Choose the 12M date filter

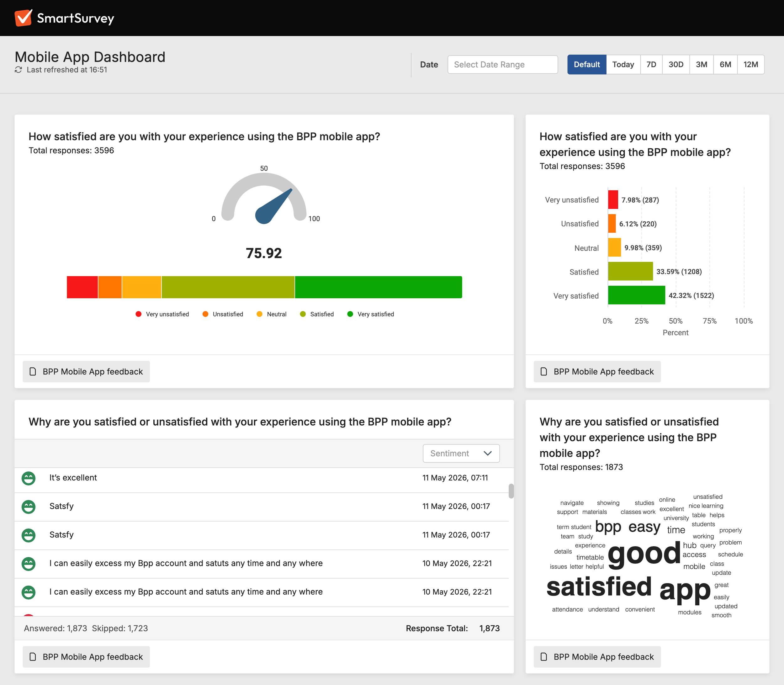click(751, 65)
